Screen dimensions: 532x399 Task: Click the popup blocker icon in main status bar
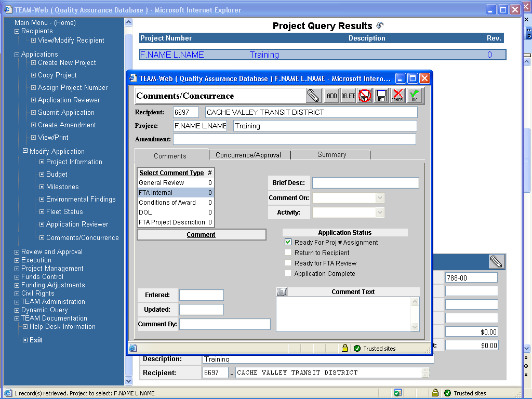click(x=397, y=393)
